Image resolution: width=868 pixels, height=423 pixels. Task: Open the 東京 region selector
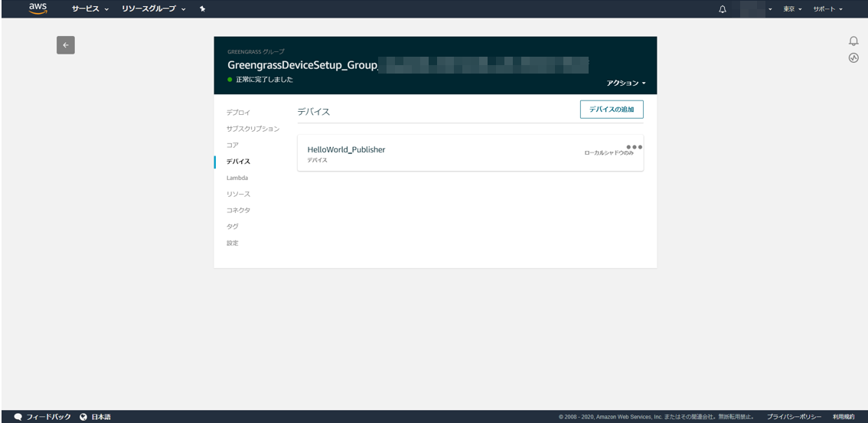coord(792,9)
